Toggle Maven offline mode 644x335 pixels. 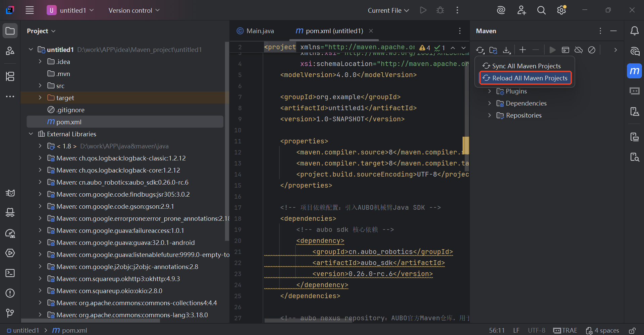click(x=578, y=50)
